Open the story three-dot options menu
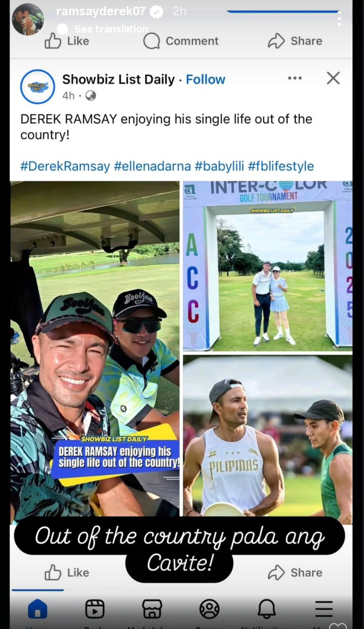The width and height of the screenshot is (364, 629). pyautogui.click(x=339, y=19)
